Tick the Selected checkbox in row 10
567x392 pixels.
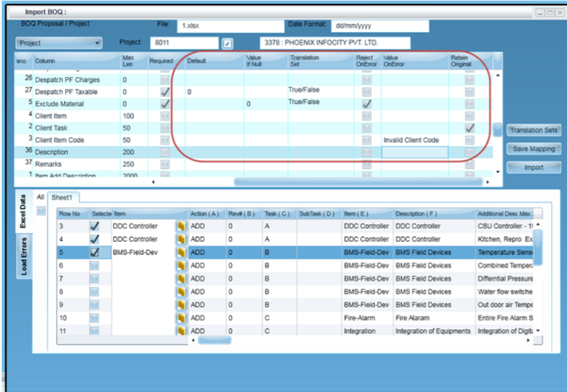(94, 318)
